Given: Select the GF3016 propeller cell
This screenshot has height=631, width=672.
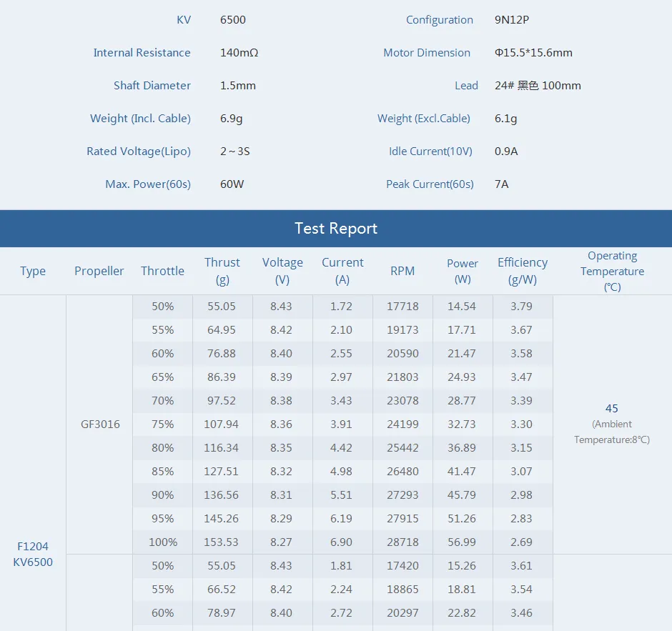Looking at the screenshot, I should [99, 424].
